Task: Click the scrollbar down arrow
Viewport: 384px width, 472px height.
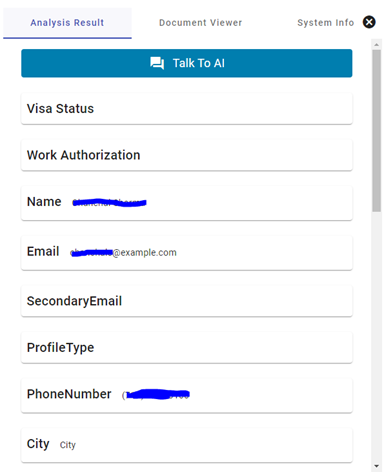Action: 377,466
